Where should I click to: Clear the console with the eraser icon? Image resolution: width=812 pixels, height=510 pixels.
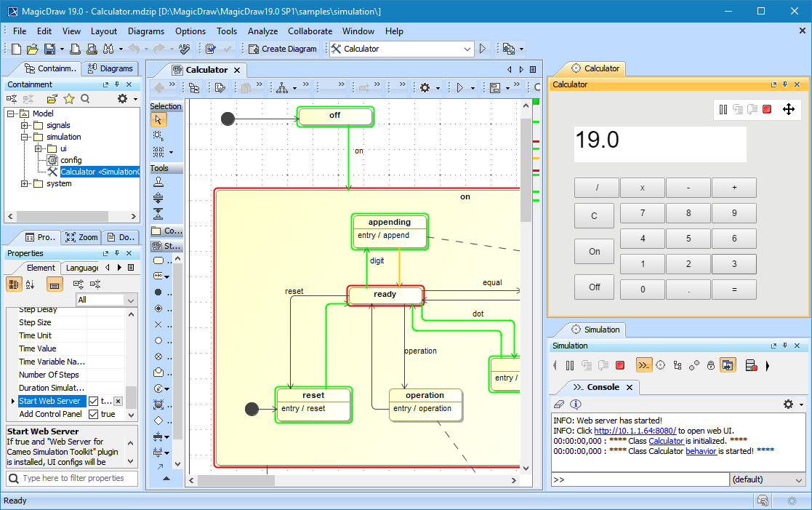pyautogui.click(x=558, y=404)
